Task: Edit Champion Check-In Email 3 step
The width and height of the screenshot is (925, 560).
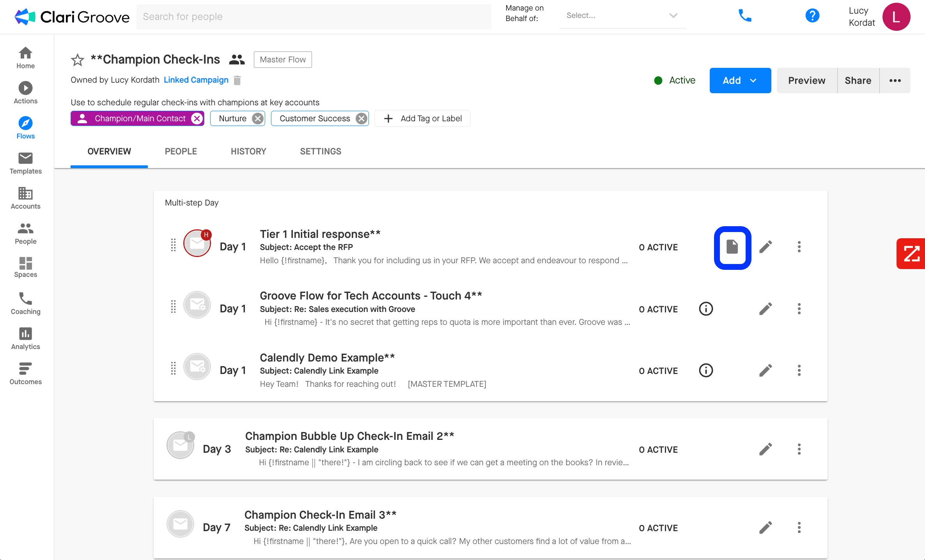Action: pyautogui.click(x=766, y=528)
